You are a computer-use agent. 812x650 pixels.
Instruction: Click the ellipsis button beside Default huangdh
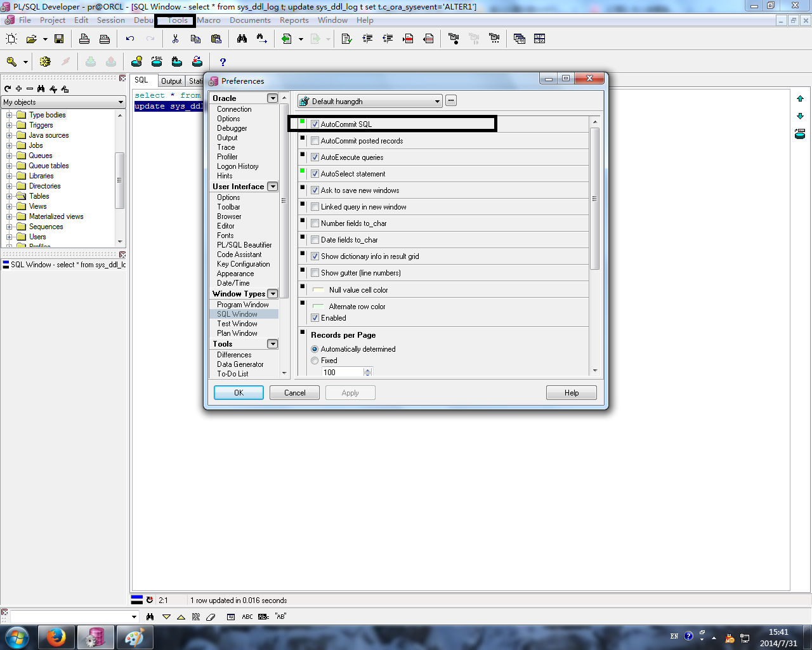pos(450,100)
